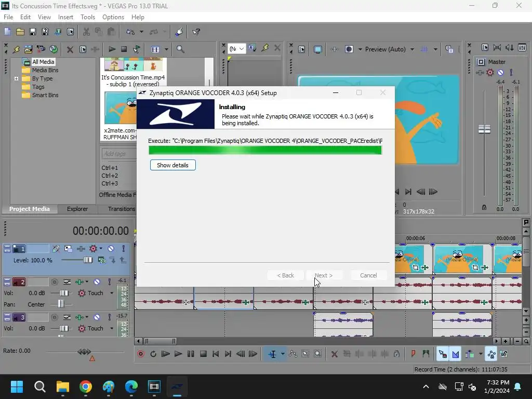This screenshot has width=532, height=399.
Task: Pause playback in transport bar
Action: point(191,354)
